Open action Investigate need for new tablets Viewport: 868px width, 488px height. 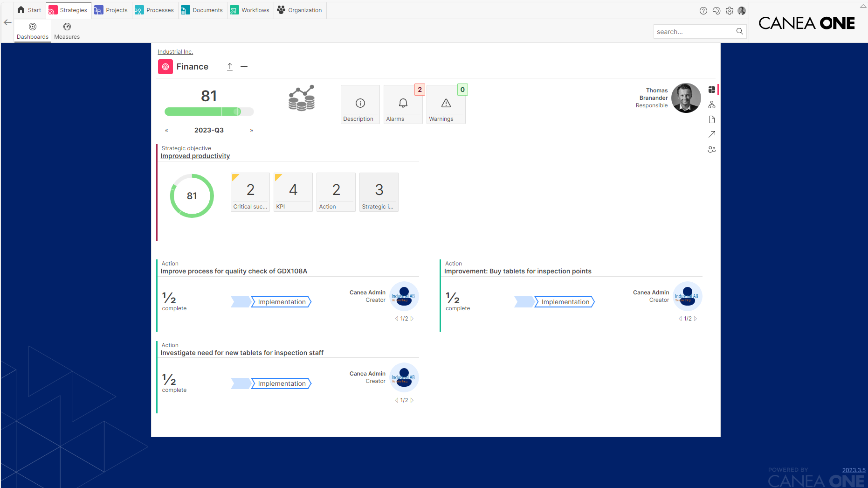click(242, 353)
